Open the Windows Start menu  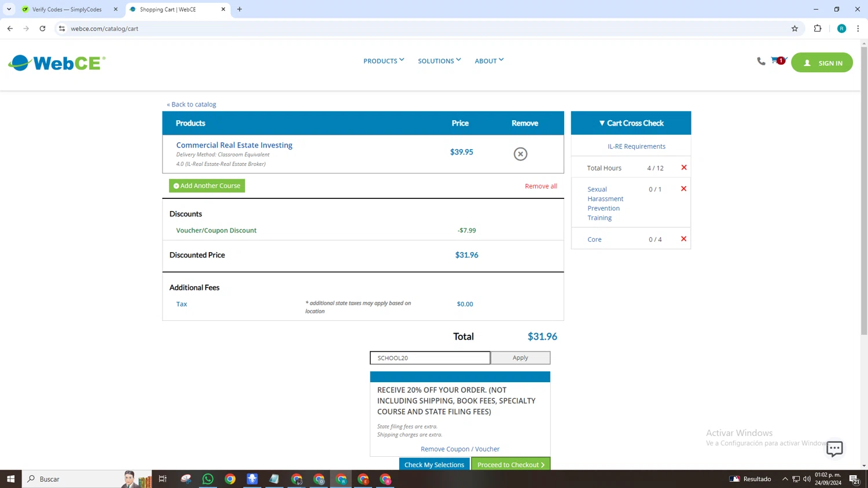tap(10, 479)
